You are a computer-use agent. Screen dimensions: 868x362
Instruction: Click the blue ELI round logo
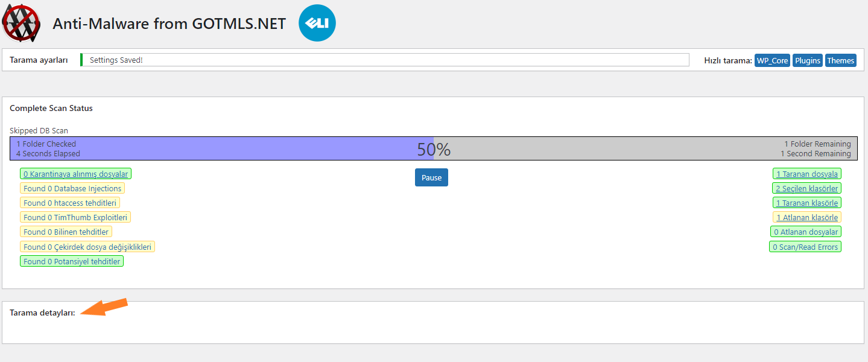pos(317,24)
